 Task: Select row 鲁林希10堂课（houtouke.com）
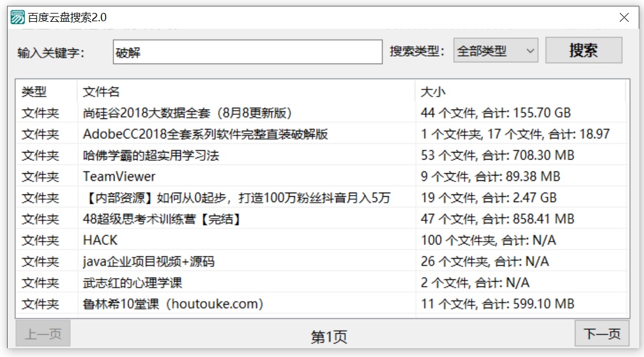(x=322, y=304)
